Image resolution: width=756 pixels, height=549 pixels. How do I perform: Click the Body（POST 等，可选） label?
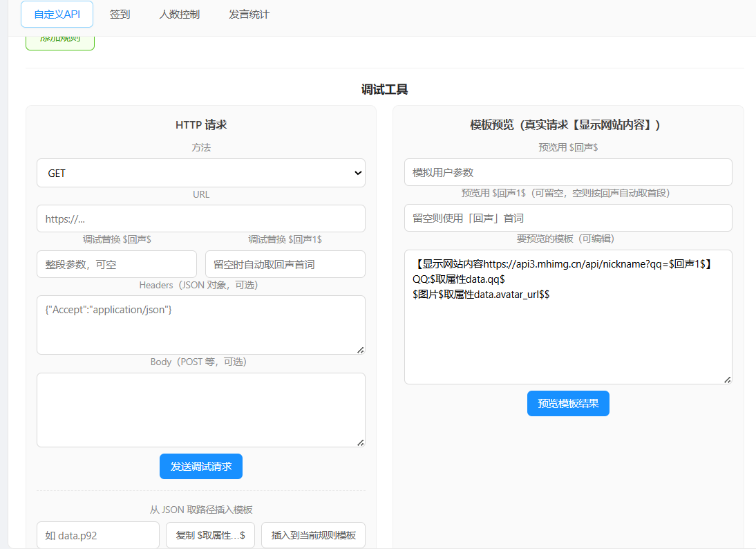(x=198, y=362)
